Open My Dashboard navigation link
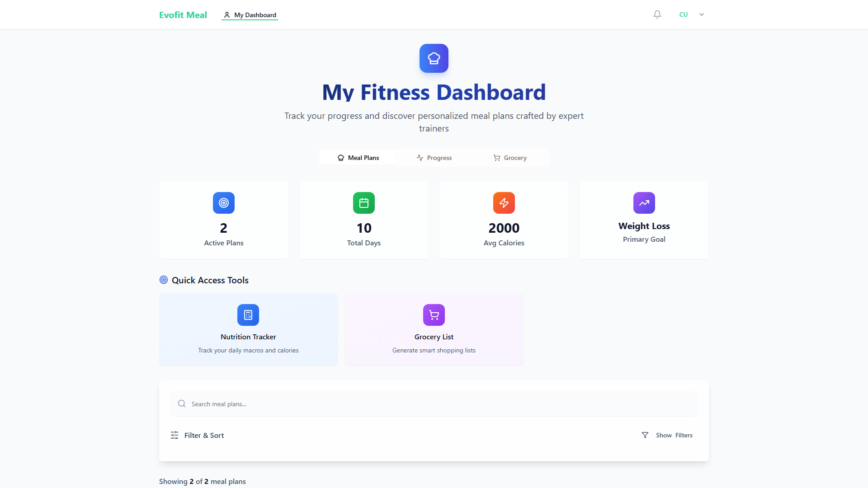The width and height of the screenshot is (868, 488). (250, 15)
